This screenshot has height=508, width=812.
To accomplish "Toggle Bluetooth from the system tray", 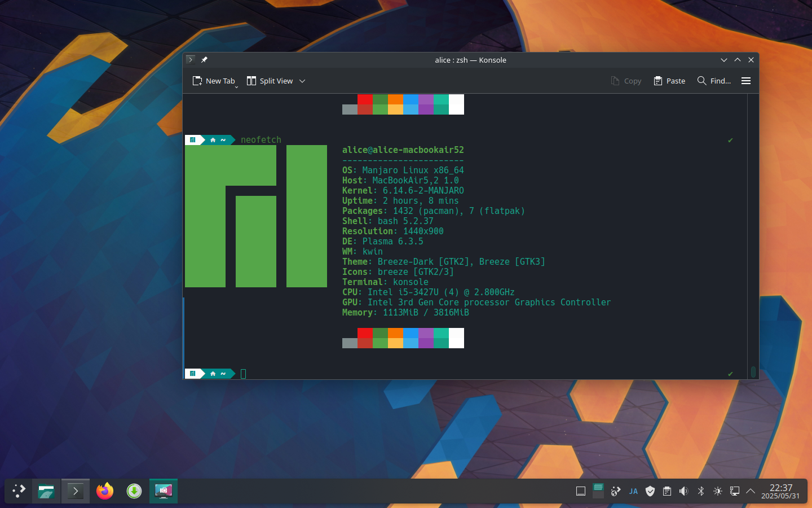I will [x=701, y=491].
